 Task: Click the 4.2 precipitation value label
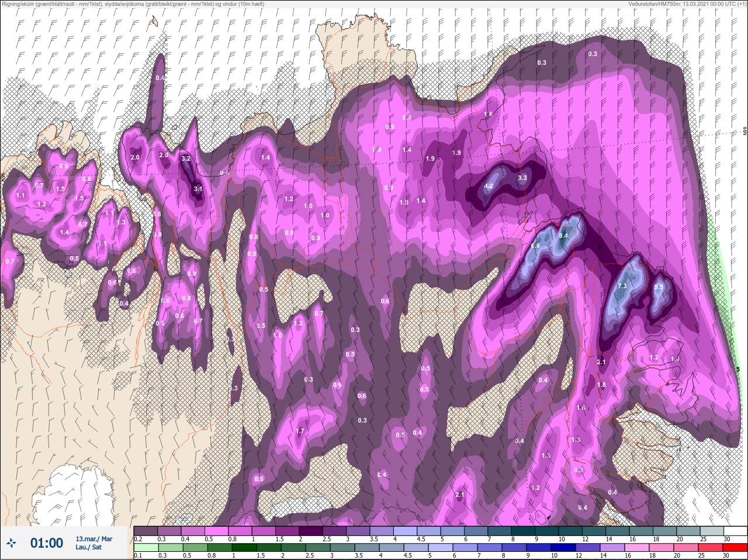pyautogui.click(x=490, y=186)
